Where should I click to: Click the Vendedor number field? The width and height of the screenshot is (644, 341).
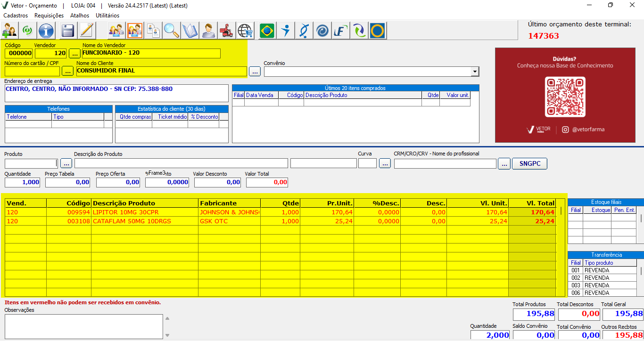click(x=50, y=53)
